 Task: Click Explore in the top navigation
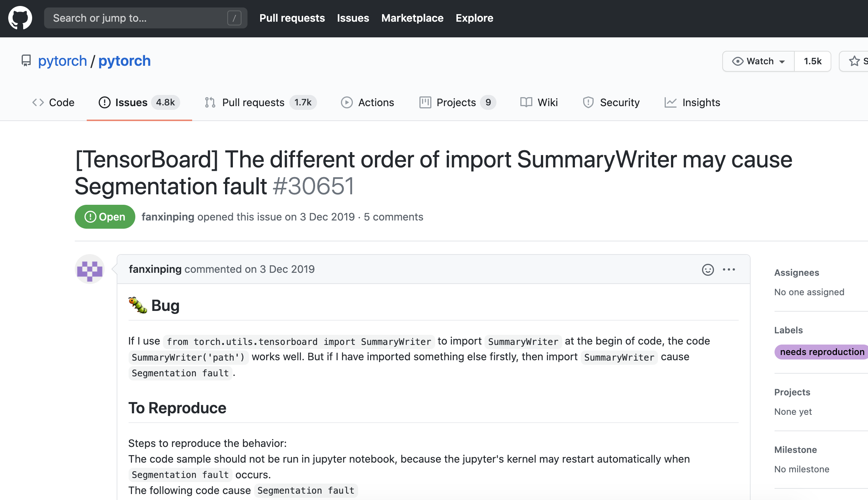point(474,18)
